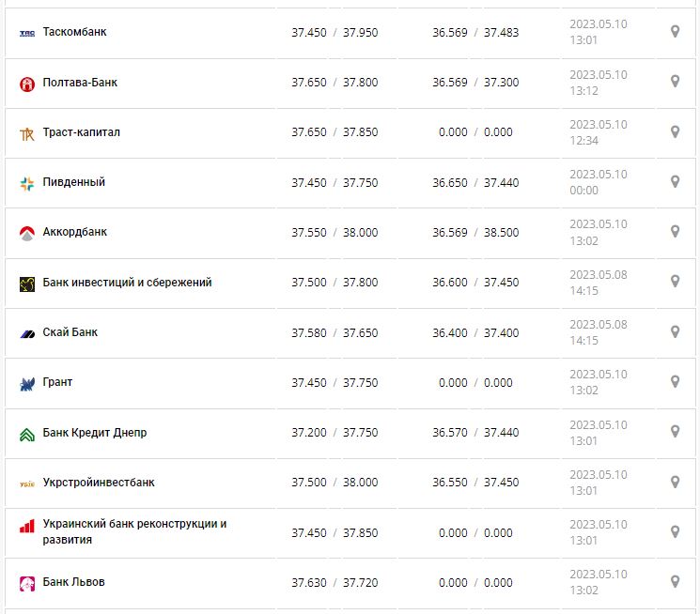Open the Пивденный bank name link
This screenshot has height=614, width=700.
73,182
